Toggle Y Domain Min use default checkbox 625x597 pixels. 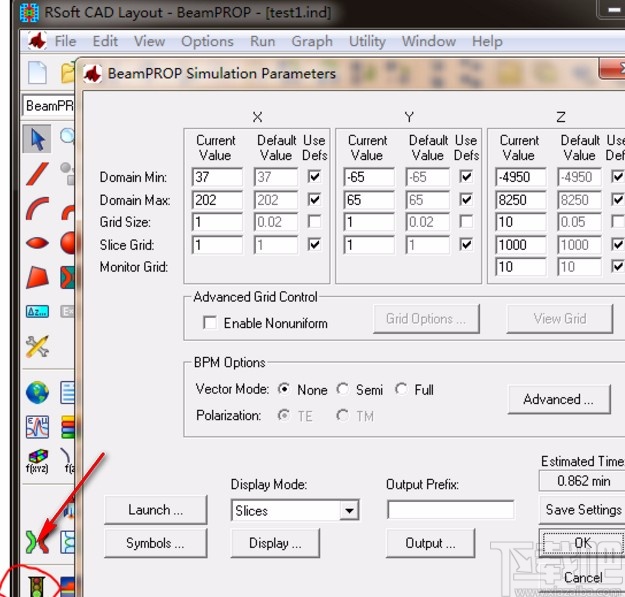click(x=466, y=176)
